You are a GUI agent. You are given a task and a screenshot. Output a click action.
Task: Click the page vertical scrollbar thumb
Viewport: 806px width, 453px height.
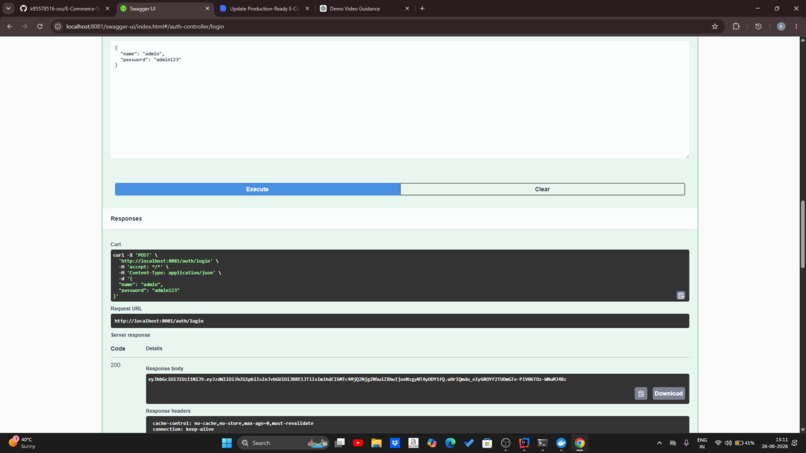click(802, 234)
